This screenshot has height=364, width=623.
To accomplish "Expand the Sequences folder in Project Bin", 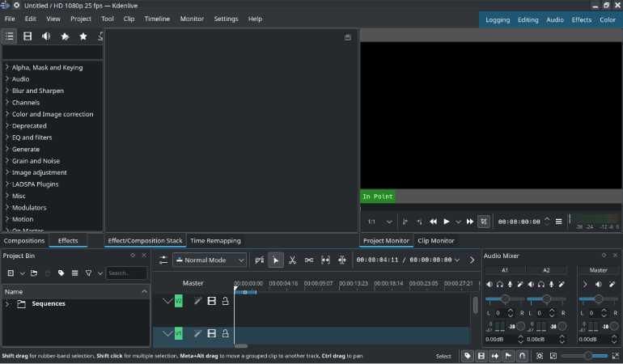I will [7, 304].
